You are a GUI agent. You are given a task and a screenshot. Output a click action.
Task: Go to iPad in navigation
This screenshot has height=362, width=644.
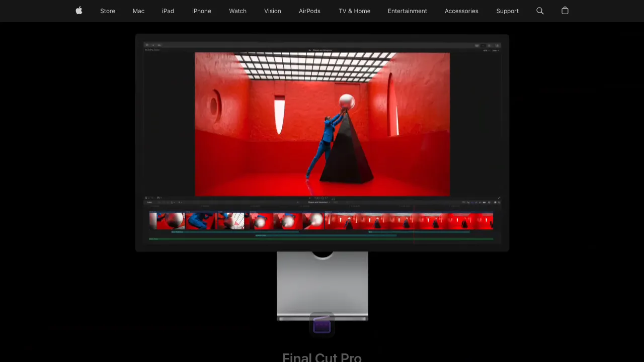pyautogui.click(x=168, y=11)
